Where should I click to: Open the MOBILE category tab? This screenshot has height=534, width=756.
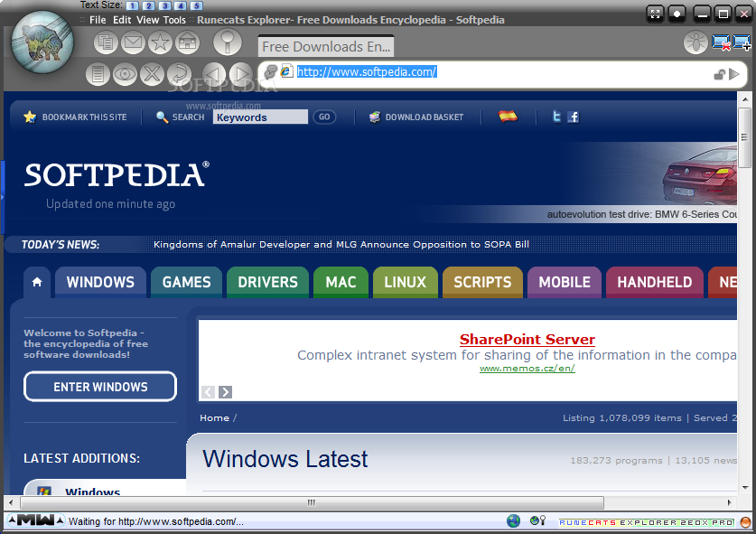565,282
